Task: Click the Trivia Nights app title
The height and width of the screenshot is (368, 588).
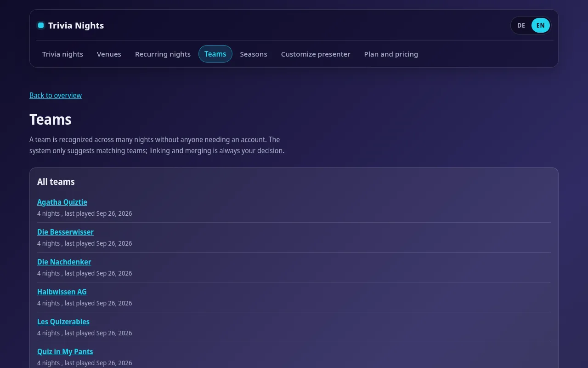Action: [x=76, y=25]
